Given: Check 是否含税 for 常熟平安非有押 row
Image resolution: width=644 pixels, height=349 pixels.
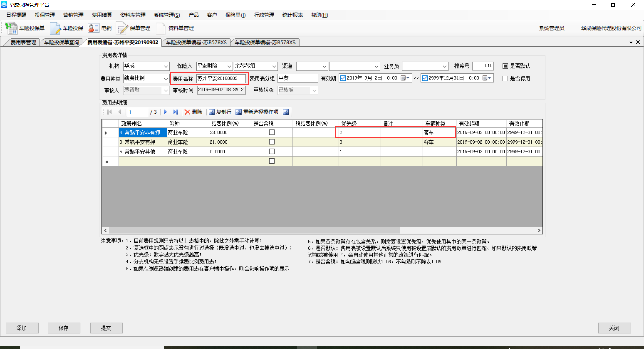Looking at the screenshot, I should pyautogui.click(x=272, y=132).
